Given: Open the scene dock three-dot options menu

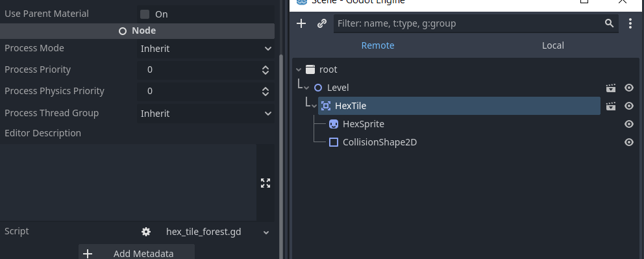Looking at the screenshot, I should [x=630, y=23].
